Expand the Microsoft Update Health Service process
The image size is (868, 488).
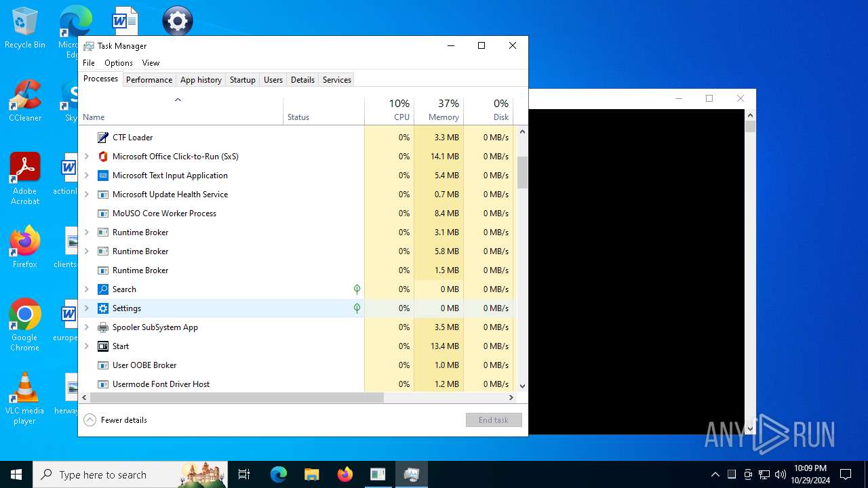(x=86, y=195)
